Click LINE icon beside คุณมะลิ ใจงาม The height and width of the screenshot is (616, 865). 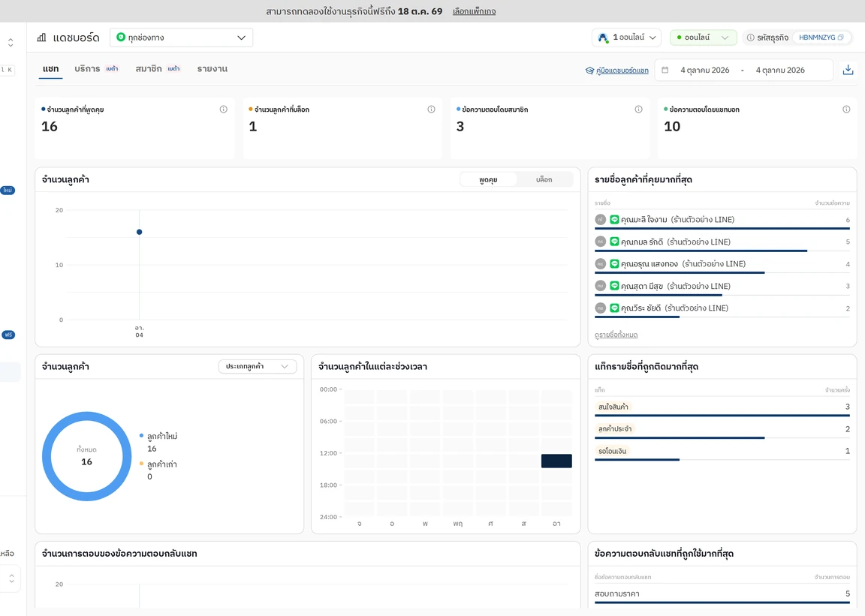click(614, 220)
